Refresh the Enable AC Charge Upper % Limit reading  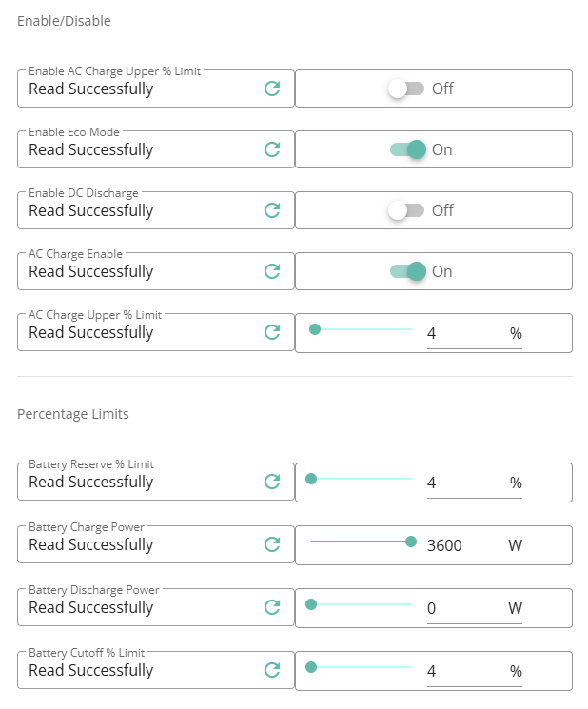click(x=272, y=89)
